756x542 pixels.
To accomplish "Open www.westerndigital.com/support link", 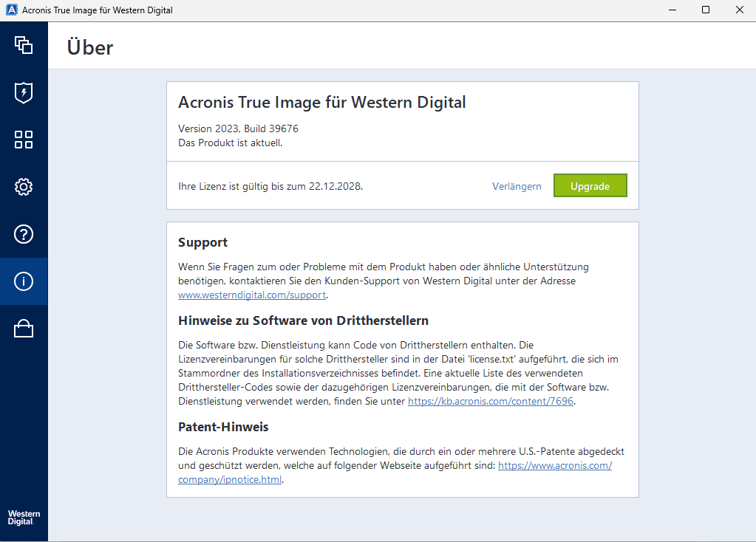I will [252, 295].
